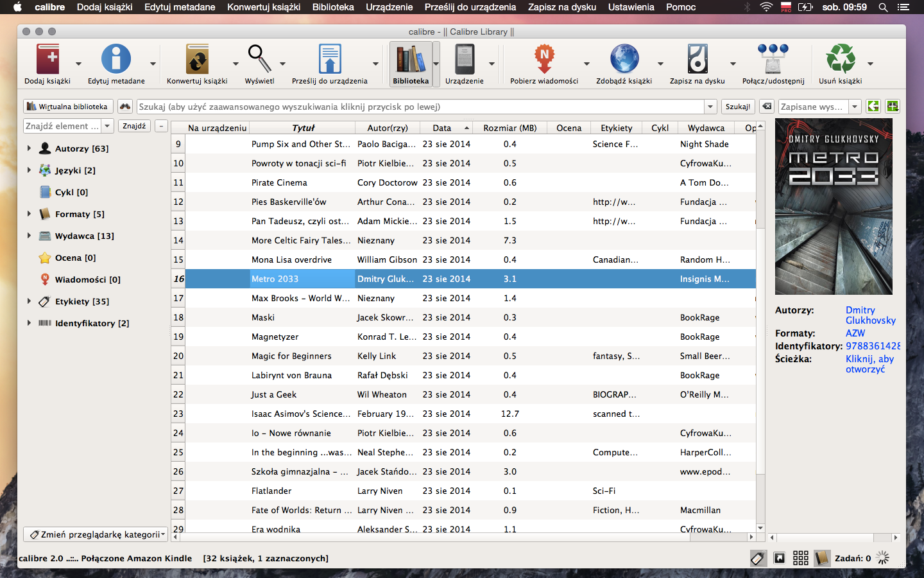Click the Urządzenie e-reader icon
Viewport: 924px width, 578px height.
pos(465,59)
